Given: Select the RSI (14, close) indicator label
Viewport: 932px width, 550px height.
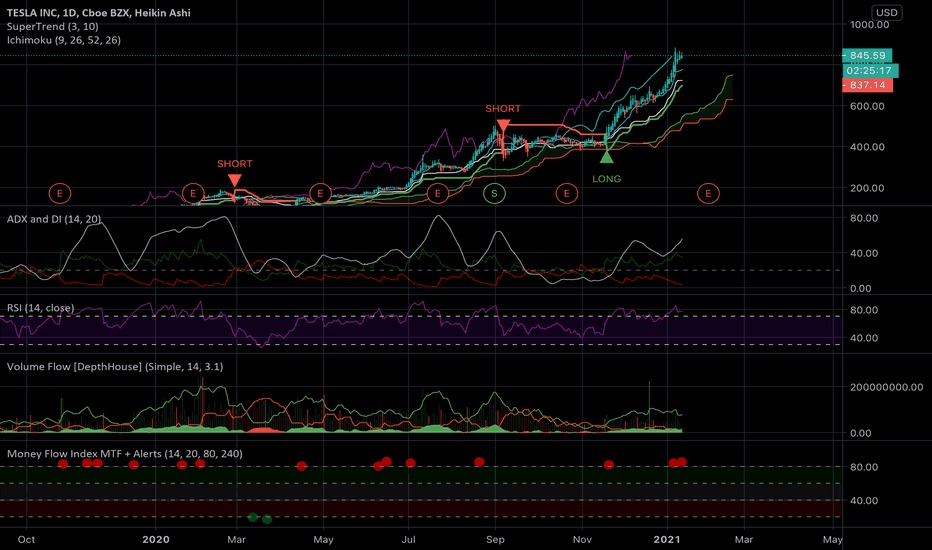Looking at the screenshot, I should pyautogui.click(x=40, y=307).
